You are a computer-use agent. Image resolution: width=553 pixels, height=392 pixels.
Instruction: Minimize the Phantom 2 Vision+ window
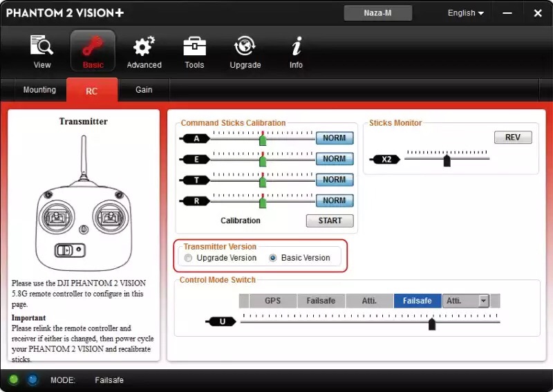point(507,13)
